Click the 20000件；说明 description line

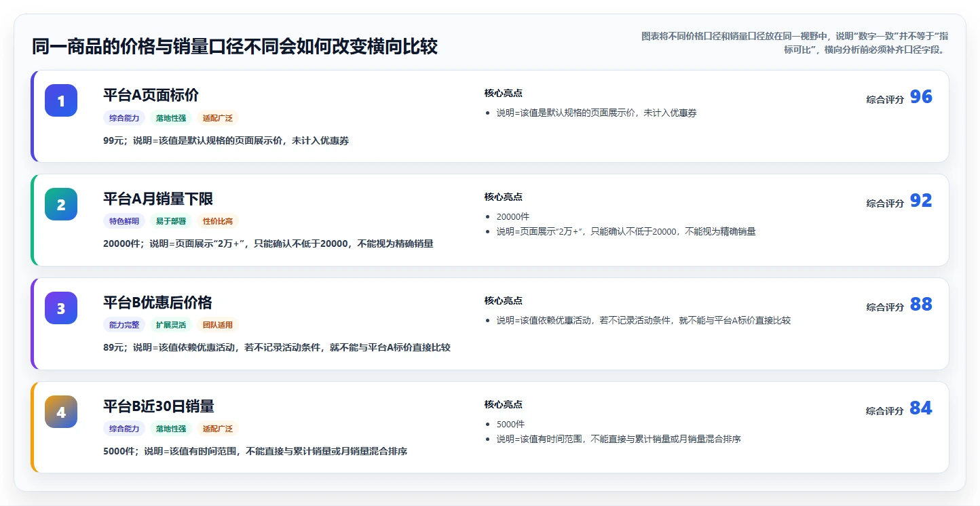tap(268, 244)
